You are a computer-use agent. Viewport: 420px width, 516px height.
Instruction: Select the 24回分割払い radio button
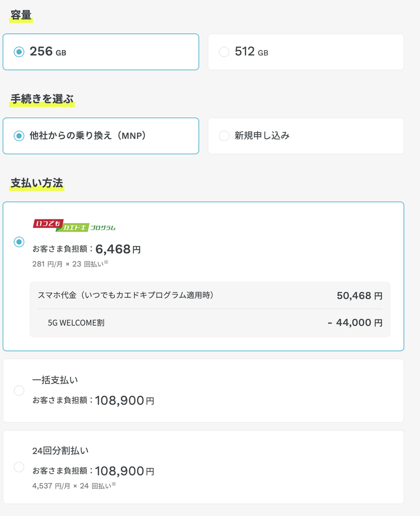click(x=19, y=467)
